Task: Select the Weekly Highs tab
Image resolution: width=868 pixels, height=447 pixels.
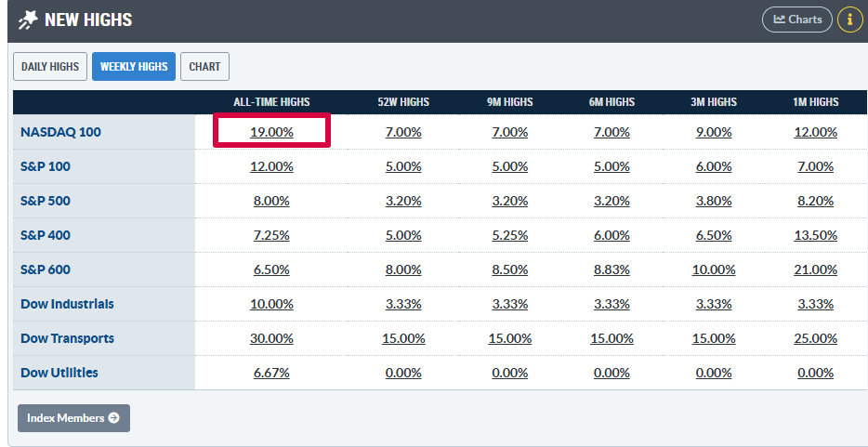Action: pos(134,66)
